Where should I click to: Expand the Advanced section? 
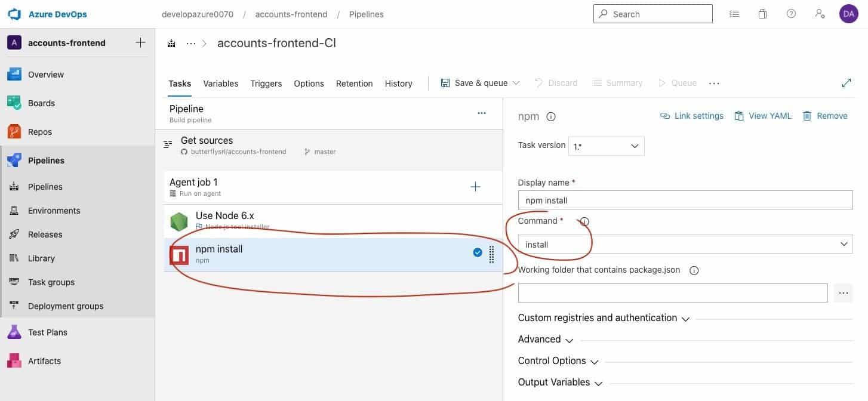(546, 340)
